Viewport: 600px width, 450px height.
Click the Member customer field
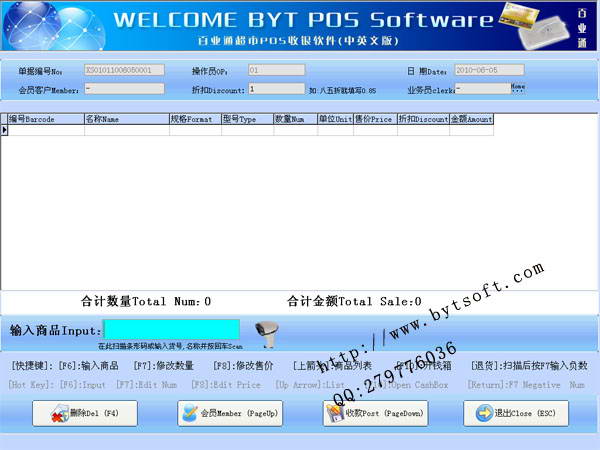click(124, 89)
